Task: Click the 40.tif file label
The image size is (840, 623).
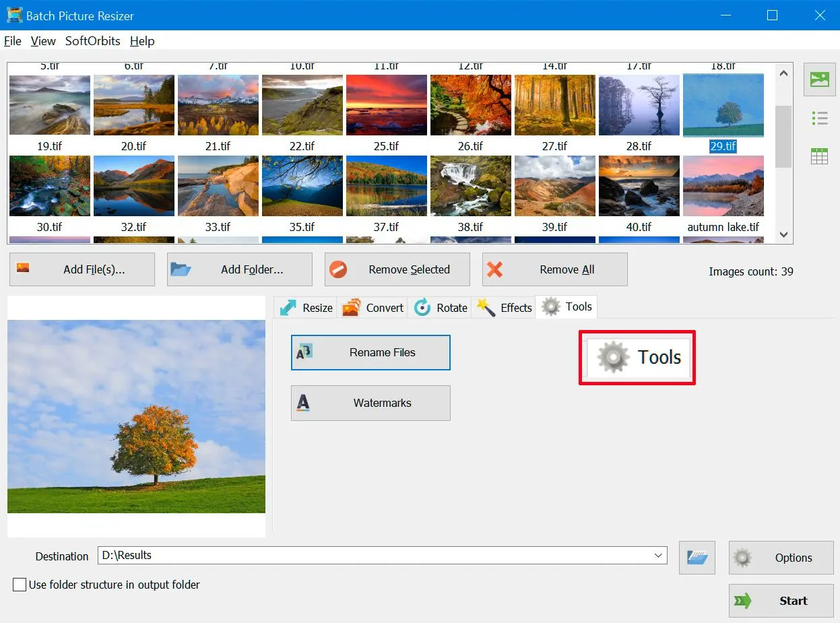Action: click(x=639, y=227)
